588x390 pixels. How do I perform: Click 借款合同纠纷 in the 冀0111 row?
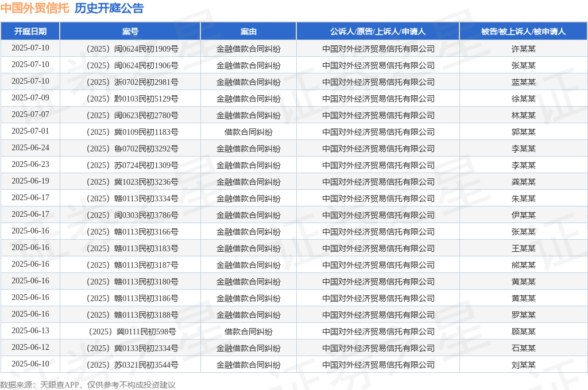pos(248,331)
